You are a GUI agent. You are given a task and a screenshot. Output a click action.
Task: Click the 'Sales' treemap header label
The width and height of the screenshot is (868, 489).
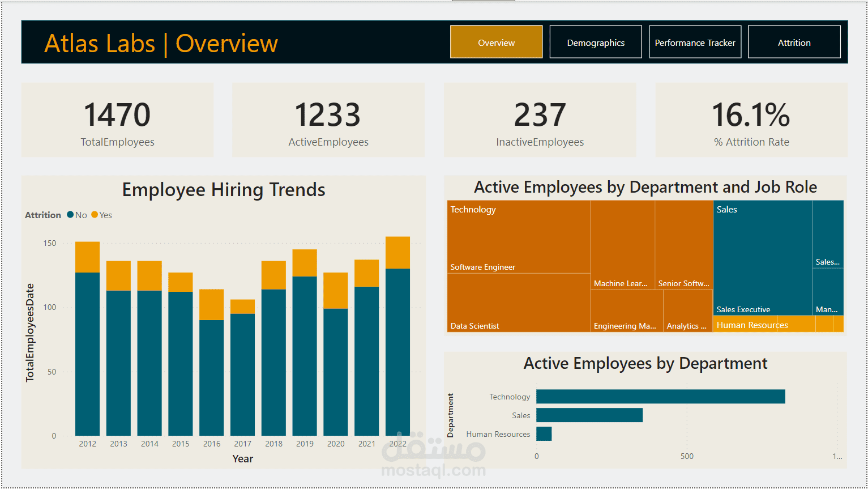727,210
